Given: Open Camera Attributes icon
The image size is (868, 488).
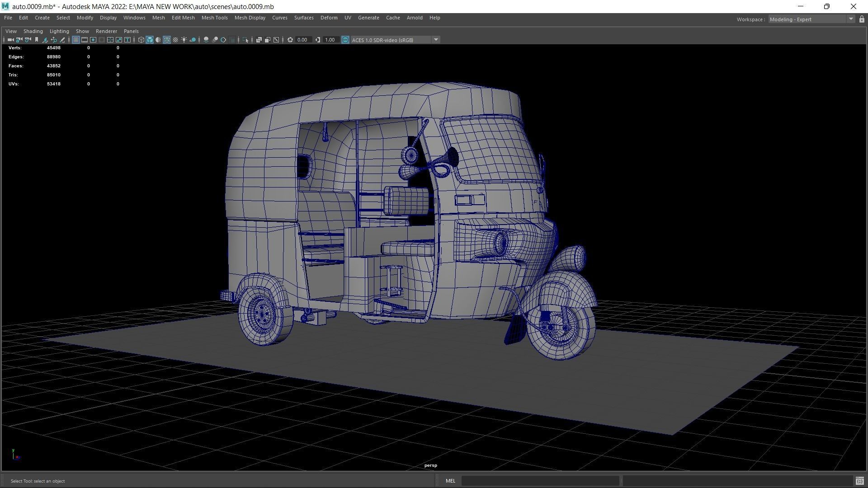Looking at the screenshot, I should (28, 40).
